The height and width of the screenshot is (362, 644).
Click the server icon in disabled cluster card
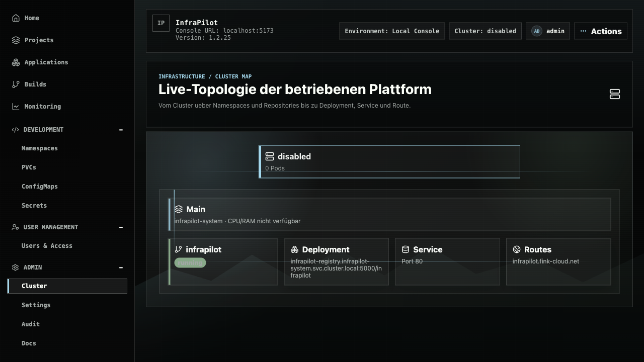pos(270,156)
